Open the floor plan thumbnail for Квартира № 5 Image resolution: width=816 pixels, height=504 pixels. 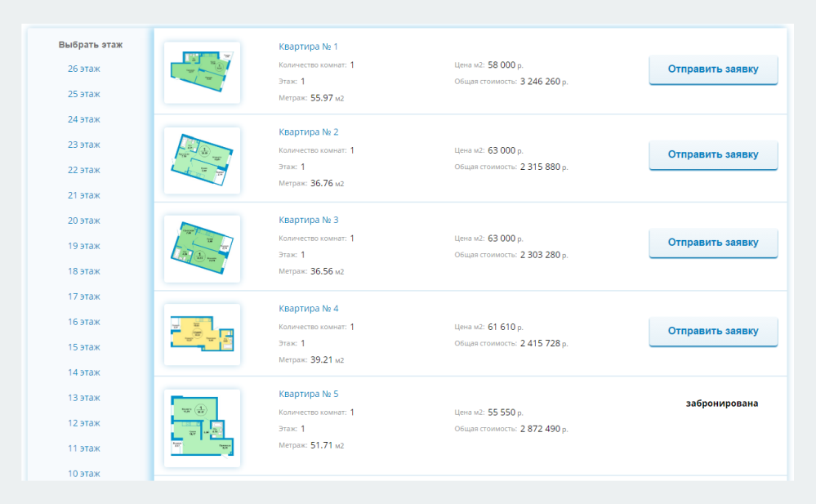tap(202, 428)
